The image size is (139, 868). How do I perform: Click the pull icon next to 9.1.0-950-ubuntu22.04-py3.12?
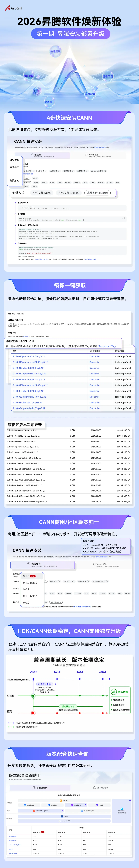[x=36, y=430]
